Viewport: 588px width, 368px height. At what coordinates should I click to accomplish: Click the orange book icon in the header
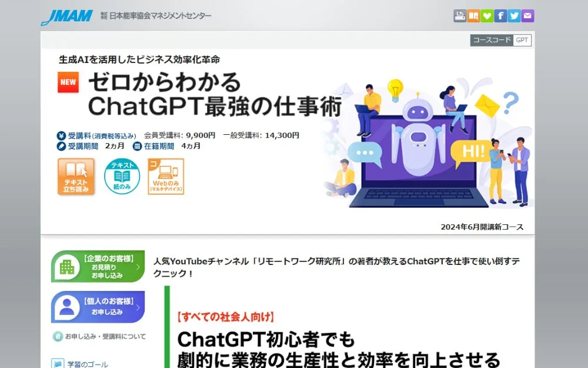(x=473, y=16)
